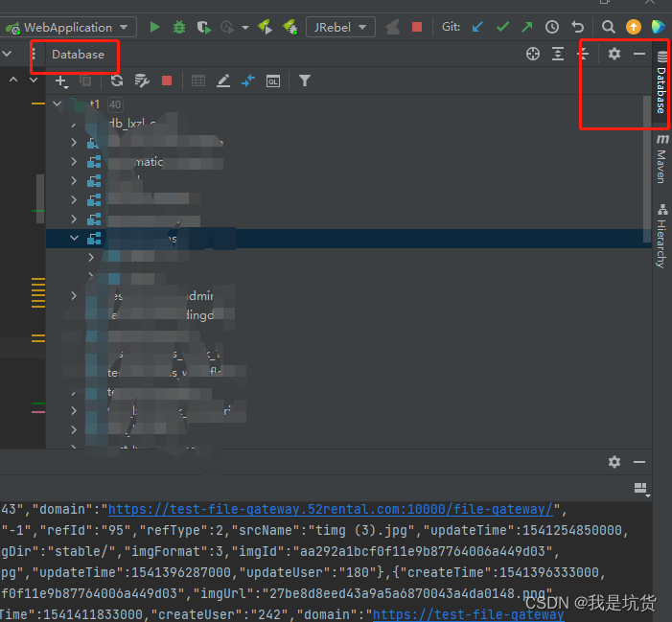Open the truncated test-file-gateway link at bottom
This screenshot has height=622, width=672.
[x=468, y=614]
